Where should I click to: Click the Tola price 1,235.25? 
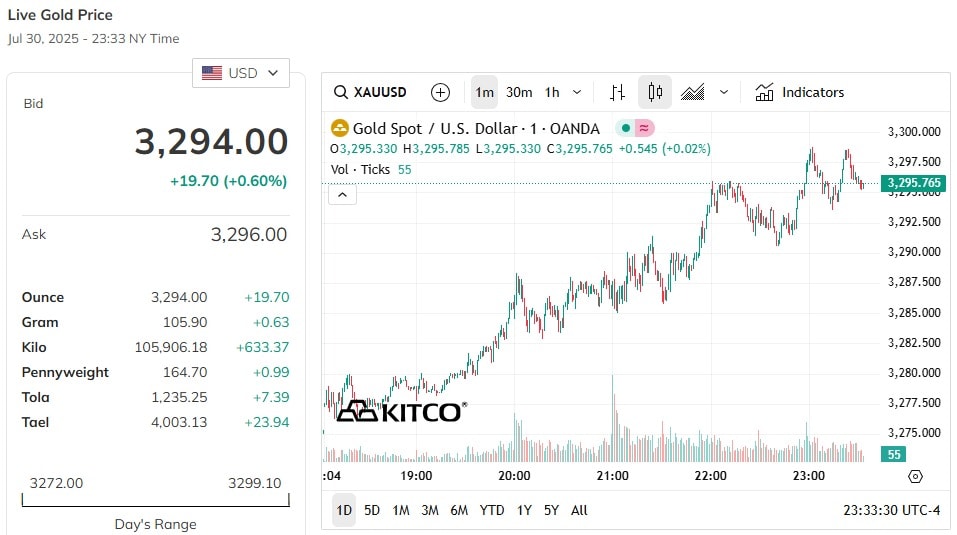pyautogui.click(x=179, y=397)
